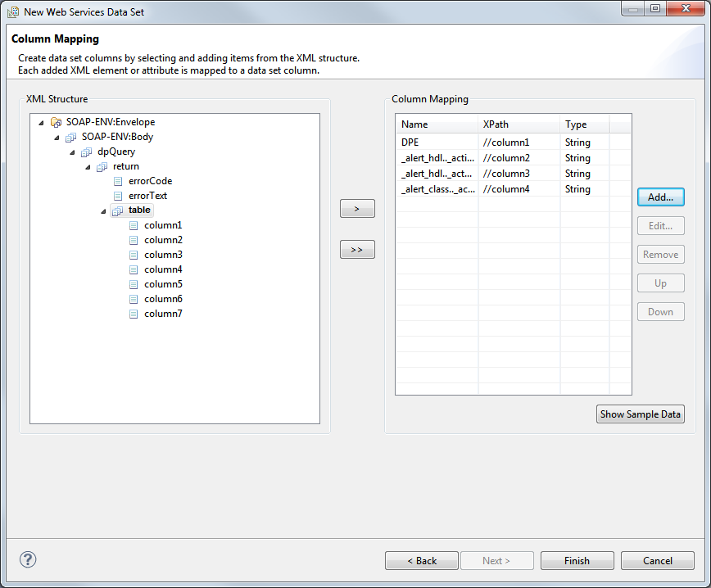The height and width of the screenshot is (588, 711).
Task: Open the Add... column mapping dialog
Action: [x=660, y=197]
